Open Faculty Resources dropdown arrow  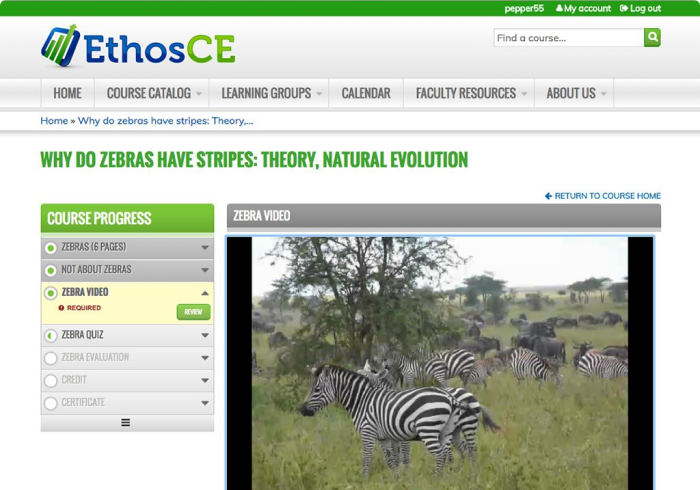(524, 94)
